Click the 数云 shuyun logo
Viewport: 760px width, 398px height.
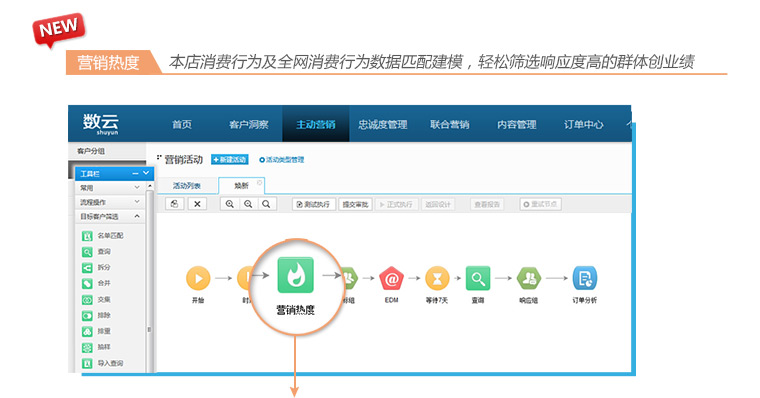tap(100, 124)
